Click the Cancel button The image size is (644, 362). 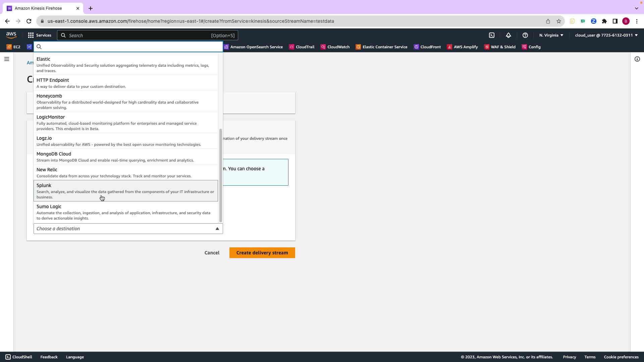pyautogui.click(x=212, y=253)
